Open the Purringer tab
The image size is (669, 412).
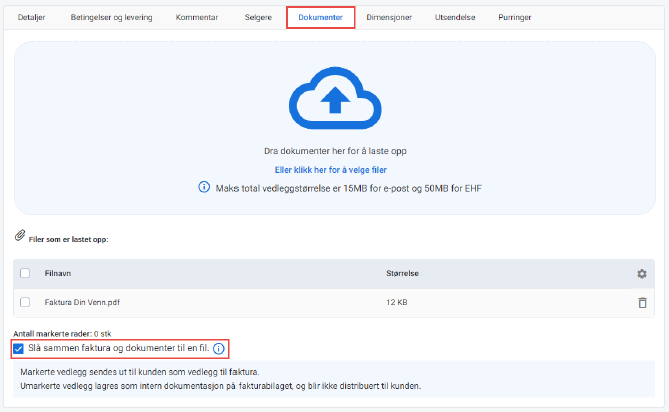click(x=515, y=18)
